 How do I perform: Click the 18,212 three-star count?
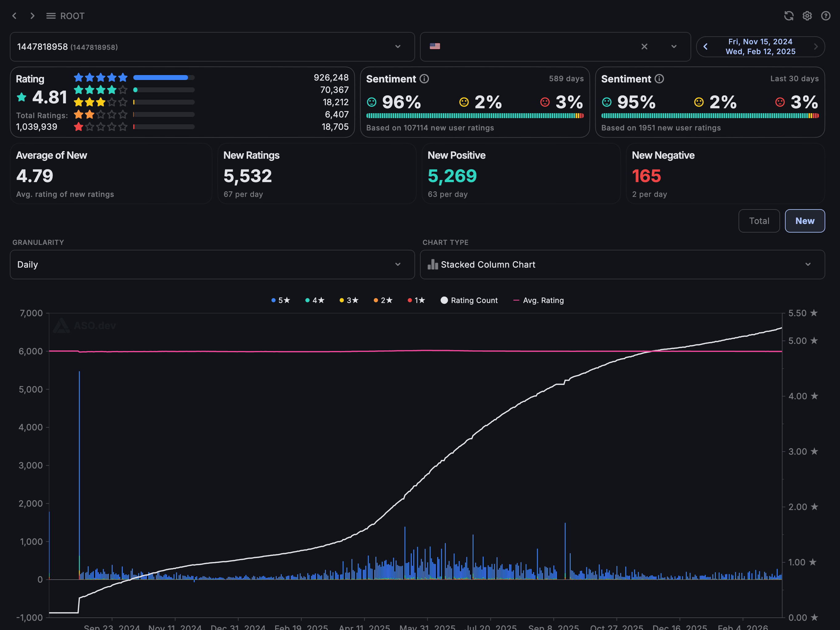tap(336, 102)
